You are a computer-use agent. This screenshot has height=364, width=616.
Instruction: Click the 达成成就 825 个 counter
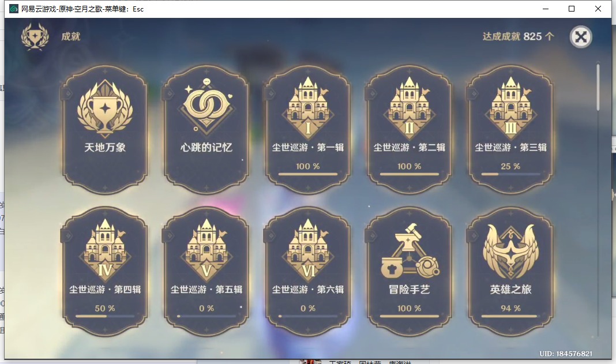518,36
